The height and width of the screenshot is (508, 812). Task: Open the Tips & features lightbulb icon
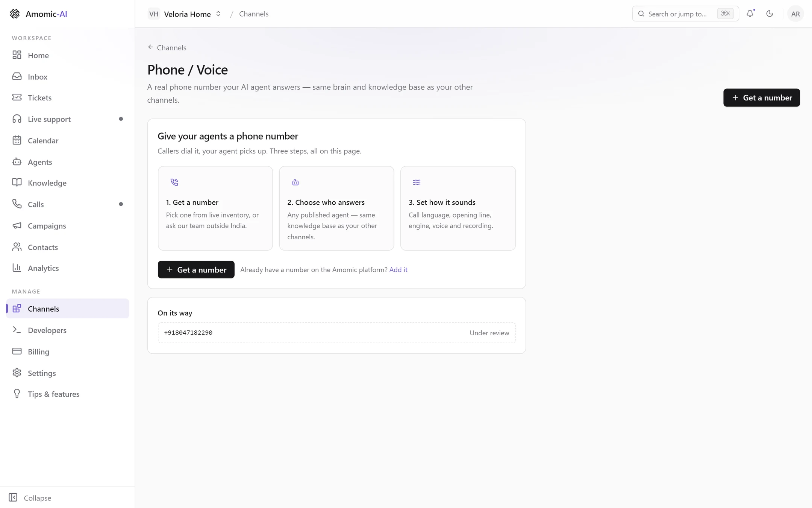[17, 394]
